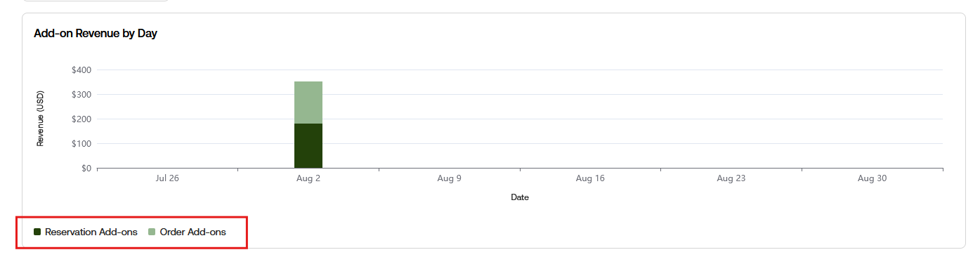Click the Aug 30 date axis label
Image resolution: width=980 pixels, height=257 pixels.
872,178
